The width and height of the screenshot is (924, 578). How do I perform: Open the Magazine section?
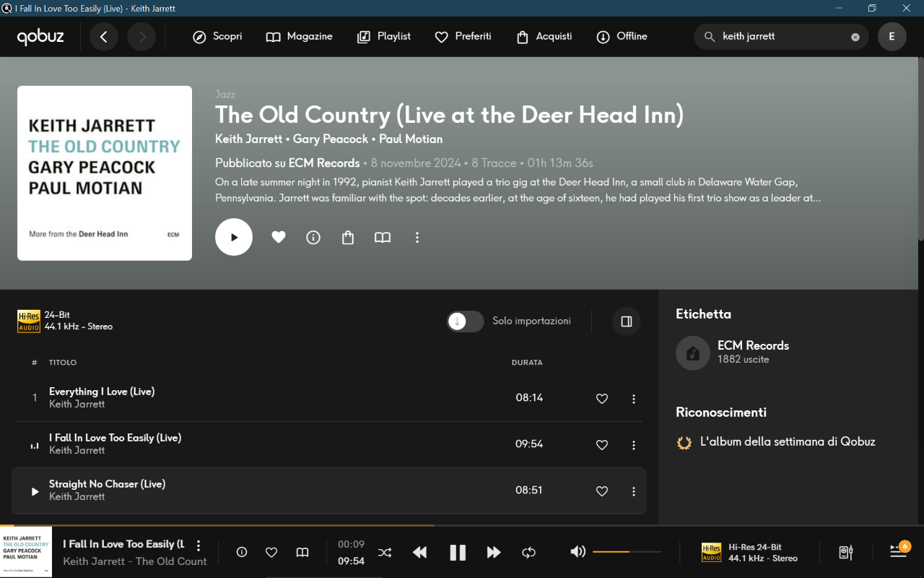[x=300, y=37]
